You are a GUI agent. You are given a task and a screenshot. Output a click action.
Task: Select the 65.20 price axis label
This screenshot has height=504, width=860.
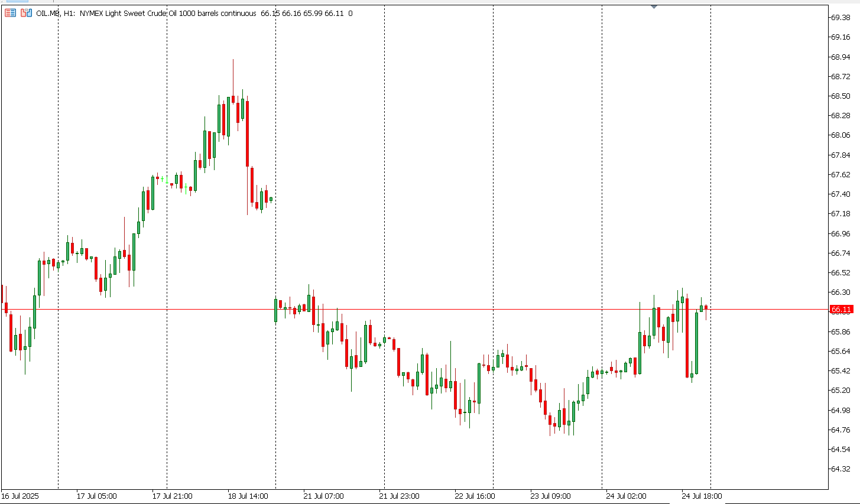click(x=840, y=390)
